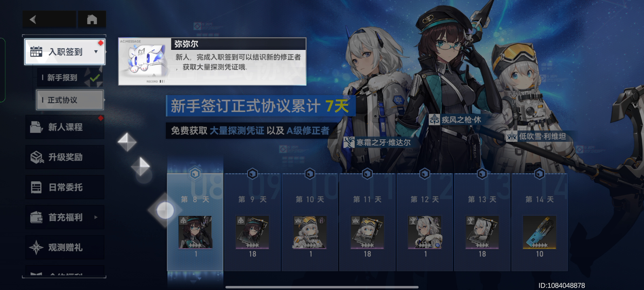The image size is (644, 290).
Task: Click the calendar icon beside 入职签到
Action: (x=36, y=52)
